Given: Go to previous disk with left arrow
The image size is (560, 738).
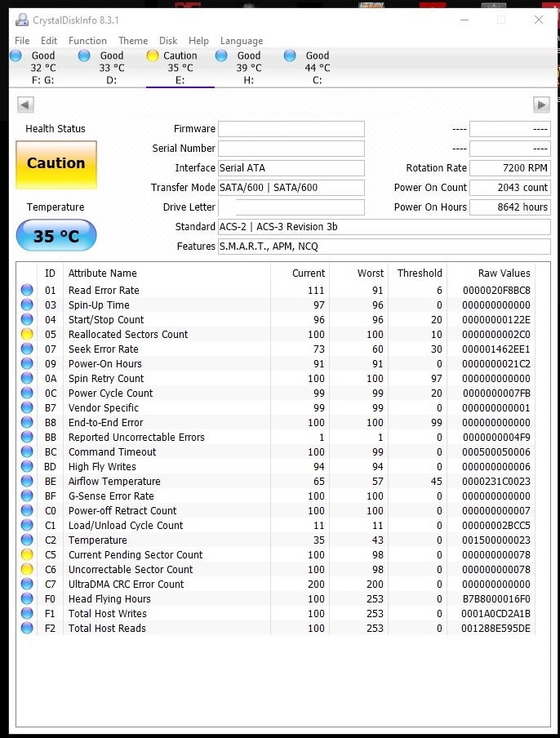Looking at the screenshot, I should tap(25, 104).
